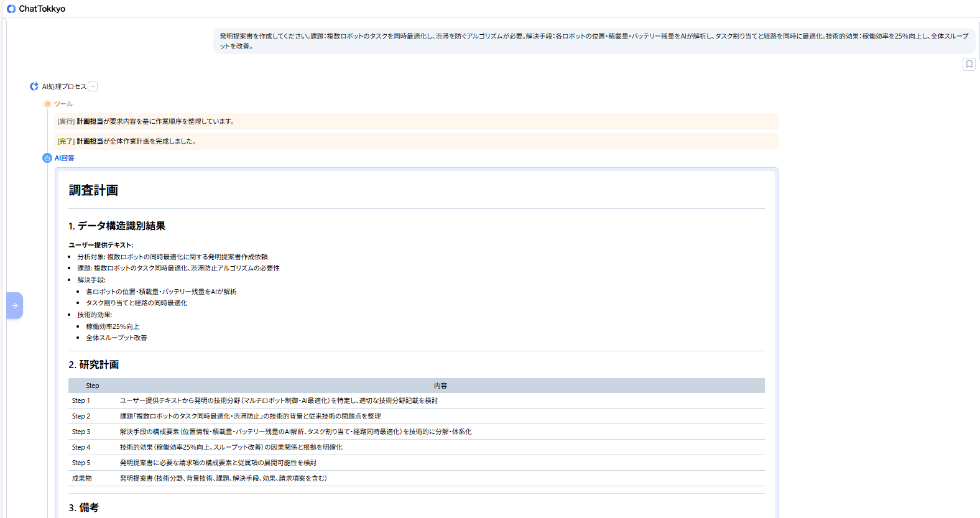The height and width of the screenshot is (518, 980).
Task: Click the 内容 column header
Action: pyautogui.click(x=441, y=386)
